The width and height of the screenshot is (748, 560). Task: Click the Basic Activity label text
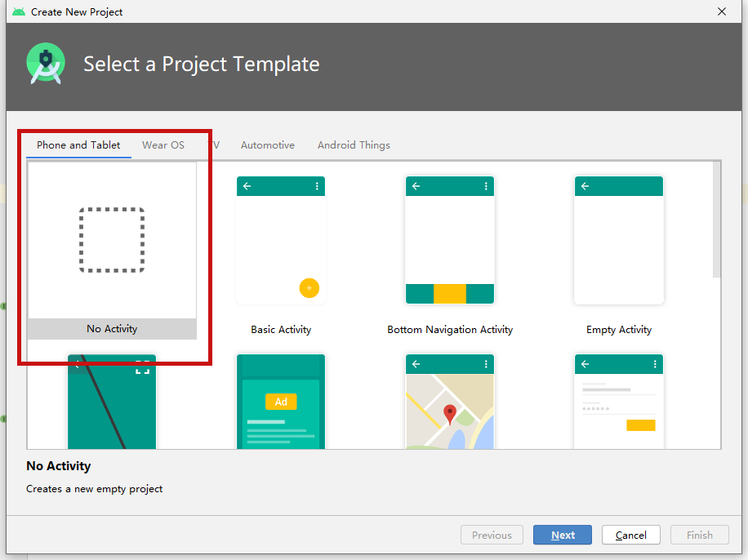(281, 330)
